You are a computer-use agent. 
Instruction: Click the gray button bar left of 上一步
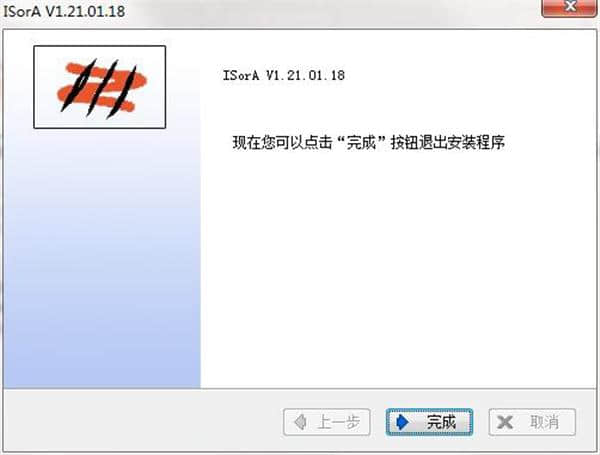(142, 421)
